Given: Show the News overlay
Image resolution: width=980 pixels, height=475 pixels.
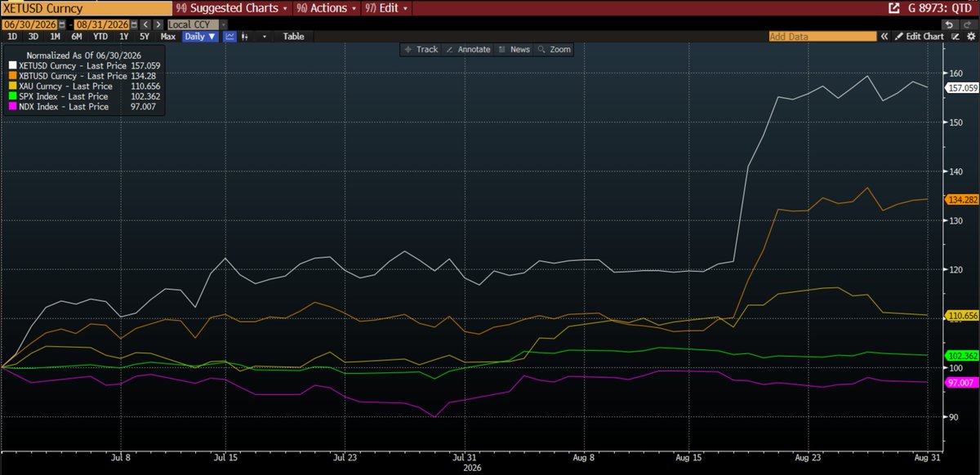Looking at the screenshot, I should [514, 50].
